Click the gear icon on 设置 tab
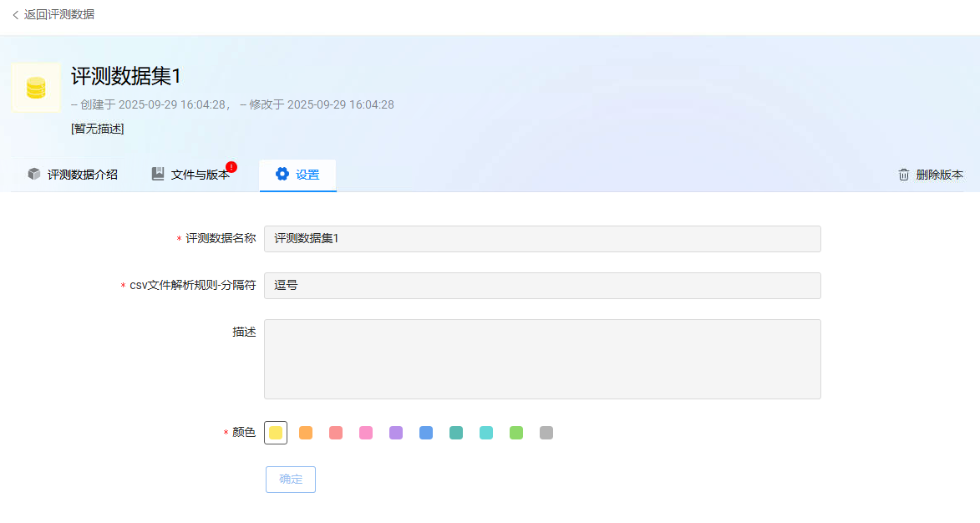The height and width of the screenshot is (523, 980). [282, 174]
